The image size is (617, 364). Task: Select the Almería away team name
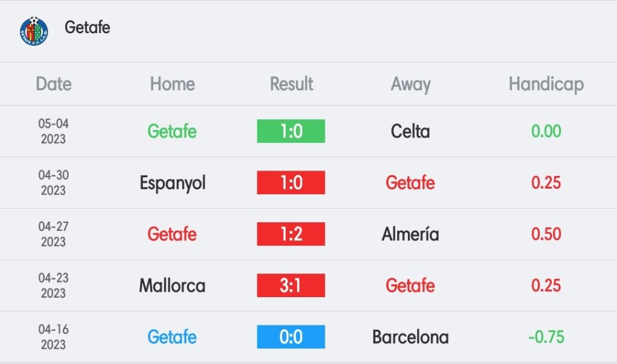(410, 234)
